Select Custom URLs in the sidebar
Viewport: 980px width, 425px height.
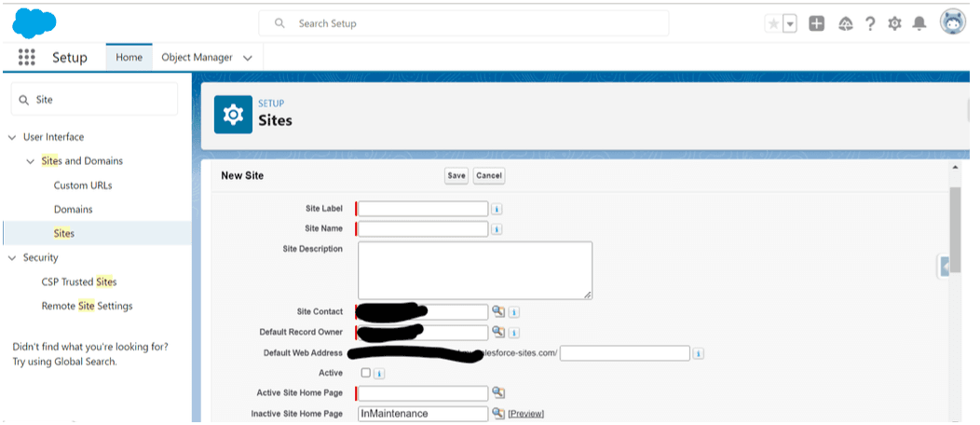point(83,185)
